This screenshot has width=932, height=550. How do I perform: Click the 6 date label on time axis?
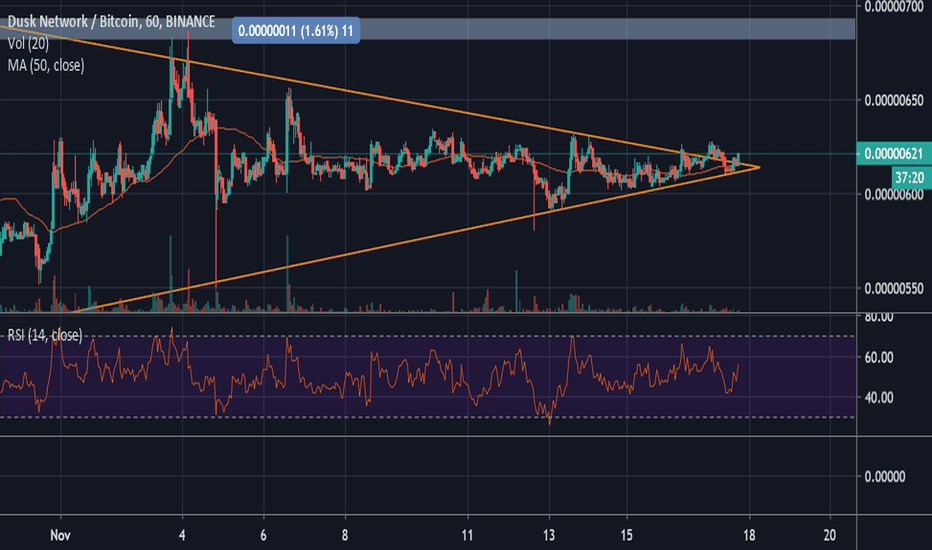tap(263, 535)
